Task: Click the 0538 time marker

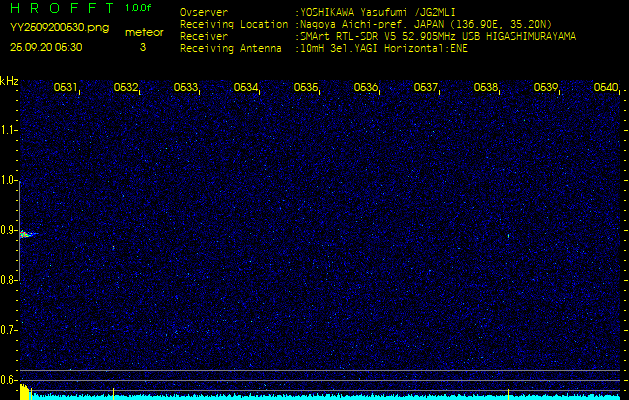Action: point(485,88)
